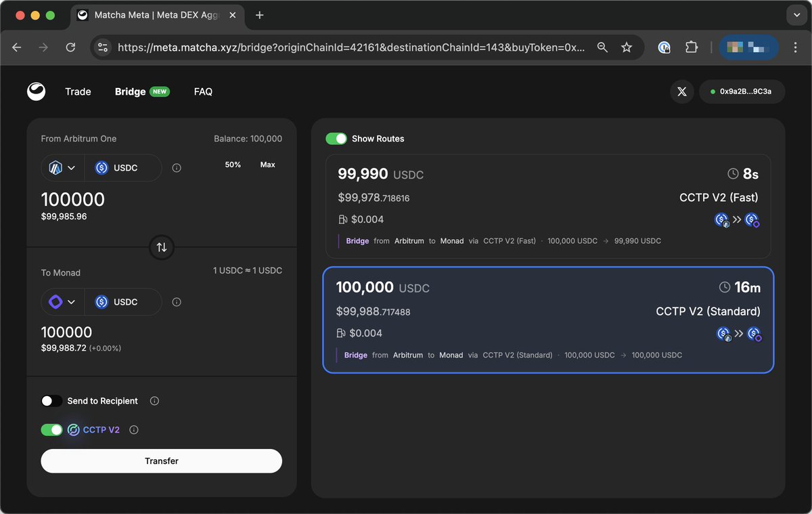The image size is (812, 514).
Task: Bookmark this page with star icon
Action: 627,47
